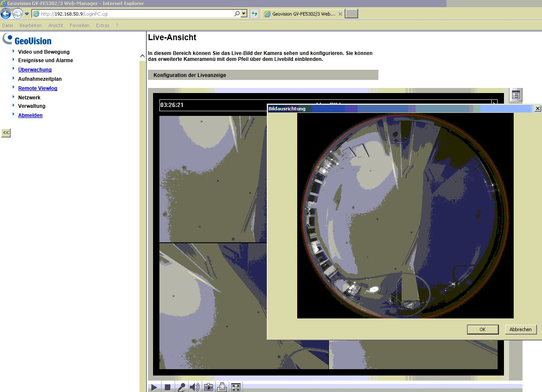This screenshot has width=542, height=392.
Task: Click the arrow bullet beside Netzwerk
Action: [14, 97]
